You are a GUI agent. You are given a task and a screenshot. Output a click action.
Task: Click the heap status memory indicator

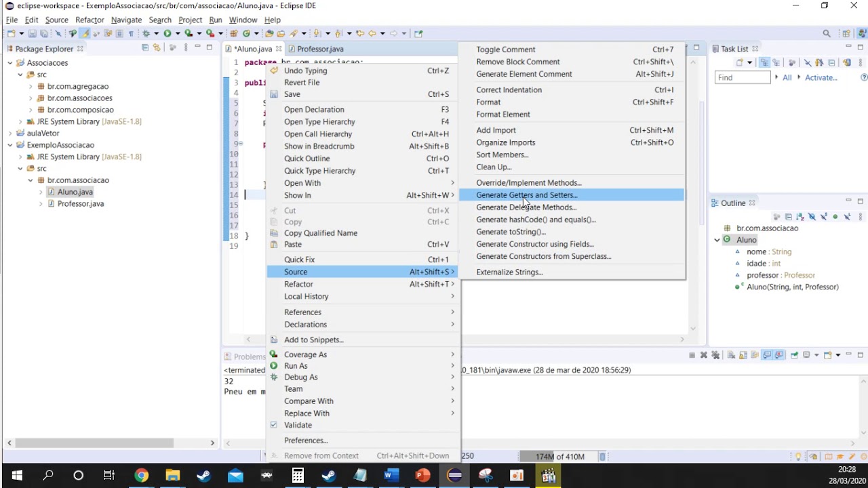pyautogui.click(x=559, y=457)
